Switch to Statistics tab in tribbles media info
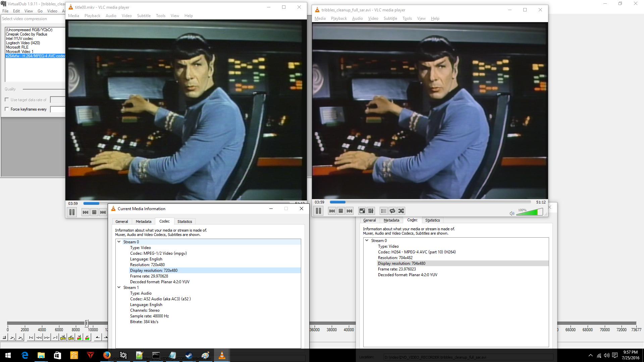The height and width of the screenshot is (362, 644). point(432,220)
